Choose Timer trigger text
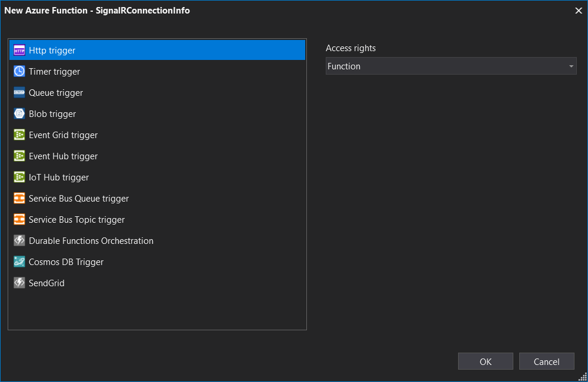Image resolution: width=588 pixels, height=382 pixels. (x=54, y=72)
